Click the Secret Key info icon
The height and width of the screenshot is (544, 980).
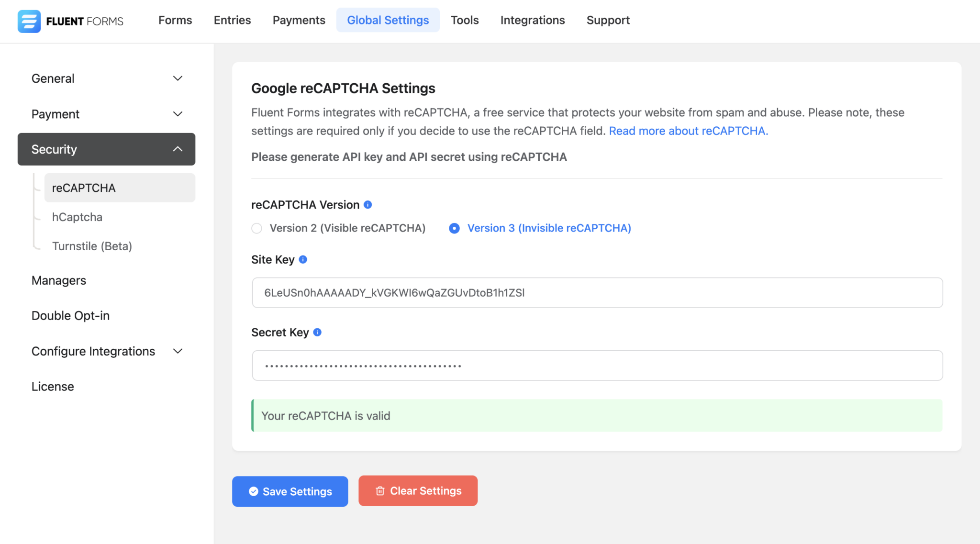(317, 332)
